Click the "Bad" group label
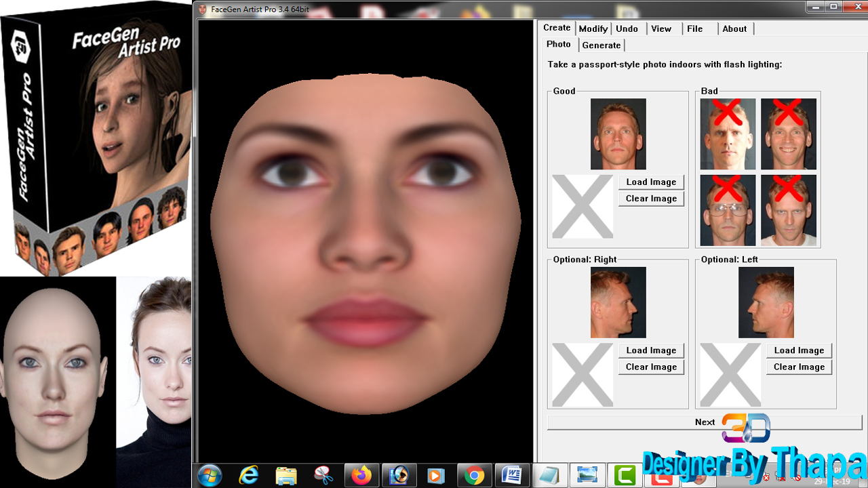Image resolution: width=868 pixels, height=488 pixels. pos(709,91)
